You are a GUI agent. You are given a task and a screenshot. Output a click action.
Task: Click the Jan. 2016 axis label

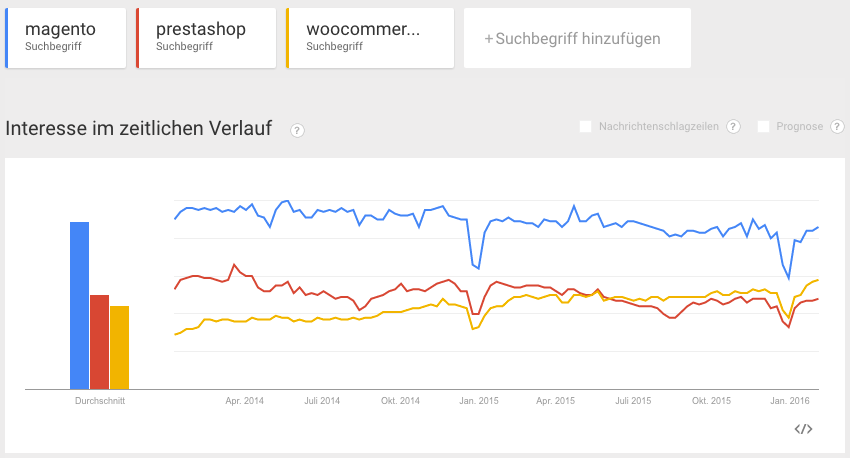tap(790, 401)
